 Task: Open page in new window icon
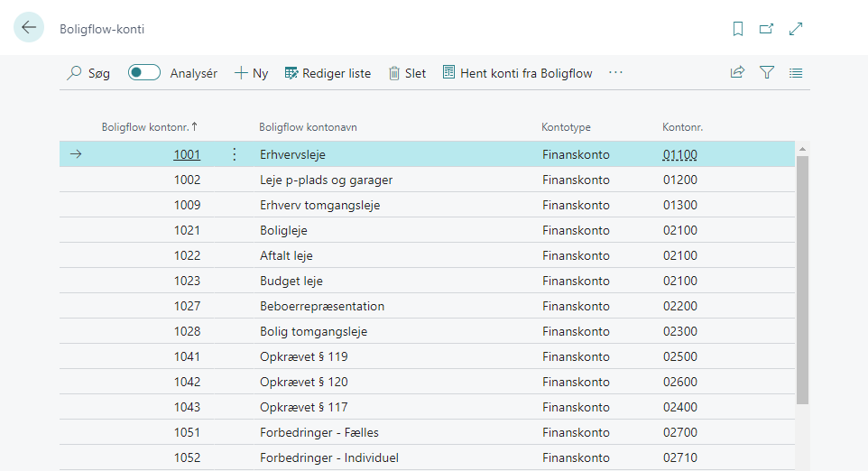click(766, 29)
